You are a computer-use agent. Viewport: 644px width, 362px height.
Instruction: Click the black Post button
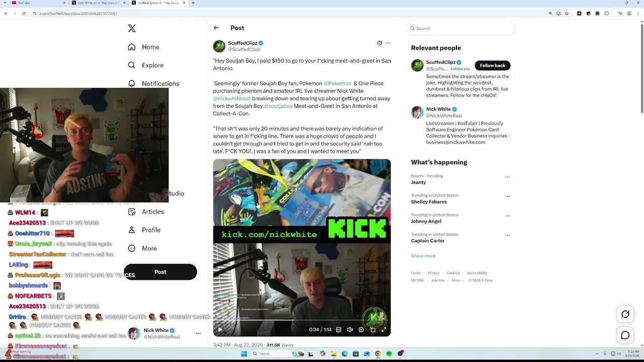pos(160,272)
